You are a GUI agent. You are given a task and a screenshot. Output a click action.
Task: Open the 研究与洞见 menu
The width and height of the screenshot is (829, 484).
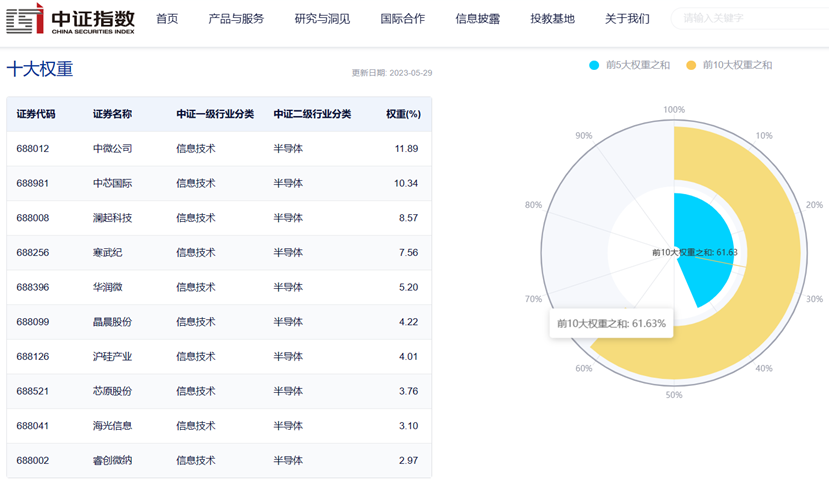[x=322, y=19]
